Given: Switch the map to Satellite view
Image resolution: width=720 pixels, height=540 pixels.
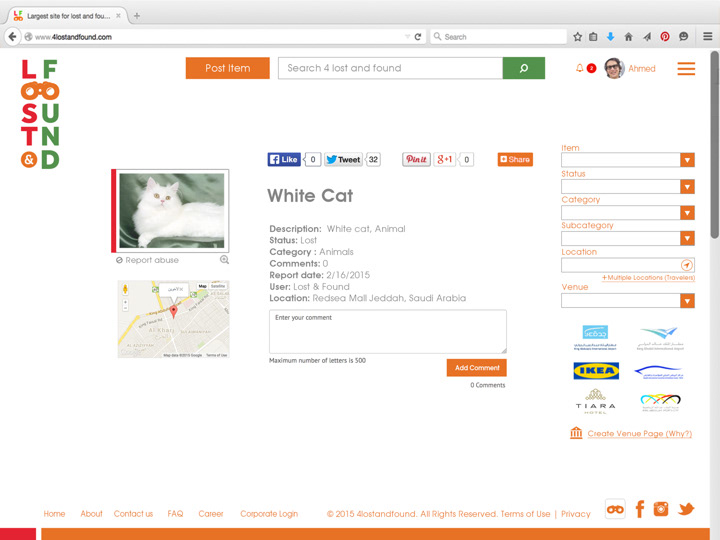Looking at the screenshot, I should (x=218, y=286).
